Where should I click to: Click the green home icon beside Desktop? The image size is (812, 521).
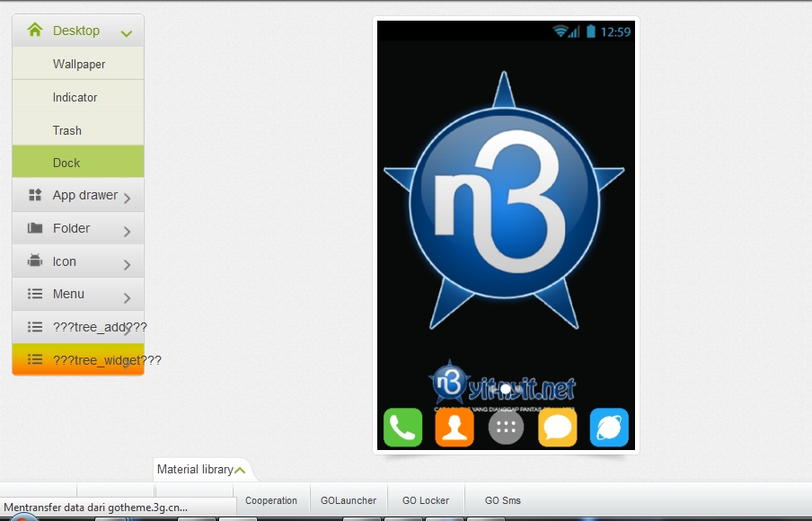tap(35, 30)
